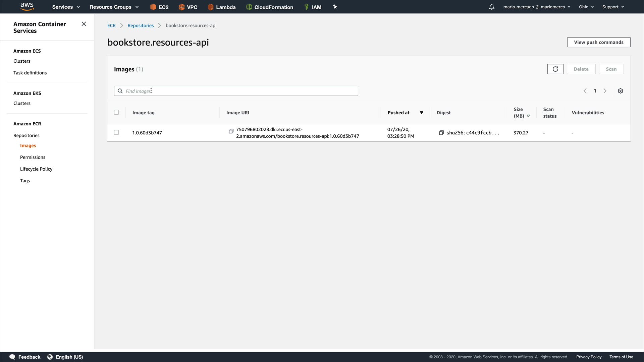
Task: Close the Amazon Container Services sidebar
Action: click(x=84, y=24)
